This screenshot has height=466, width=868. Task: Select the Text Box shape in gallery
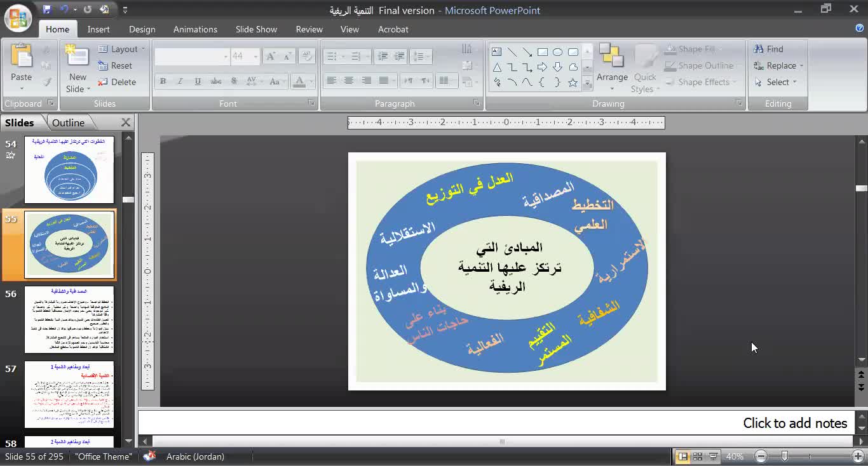[497, 52]
